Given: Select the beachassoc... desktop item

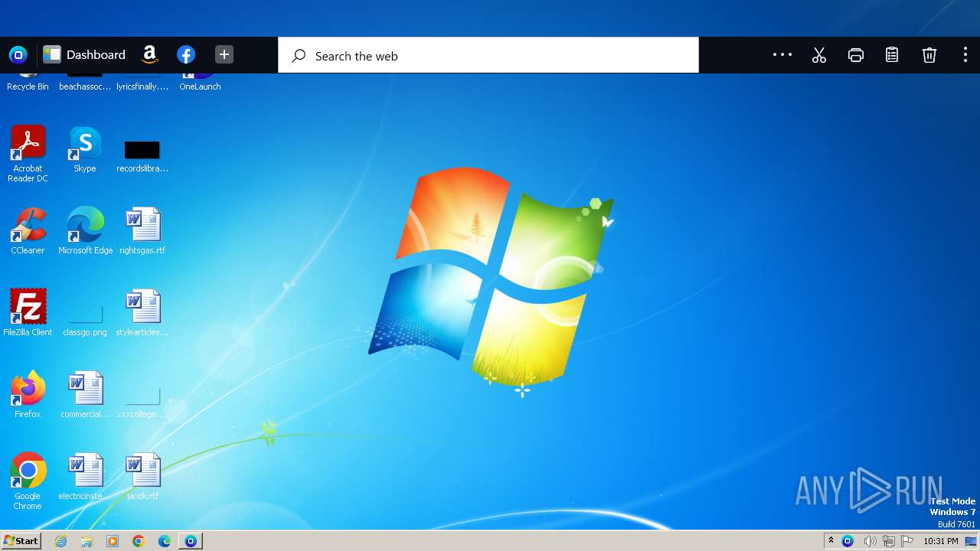Looking at the screenshot, I should [x=85, y=86].
